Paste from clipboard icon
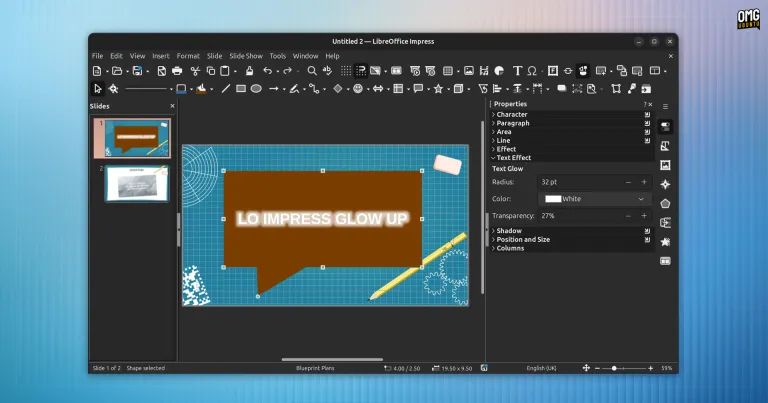768x403 pixels. click(x=225, y=71)
